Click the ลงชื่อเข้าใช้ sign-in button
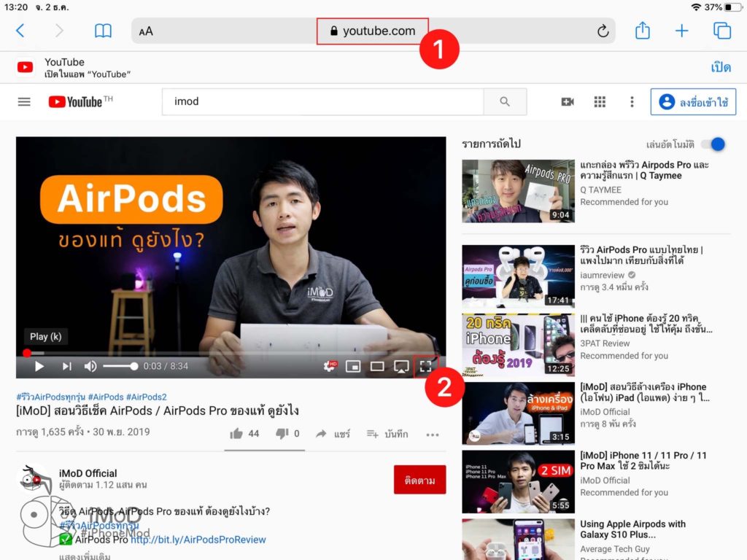Image resolution: width=747 pixels, height=560 pixels. (x=692, y=101)
